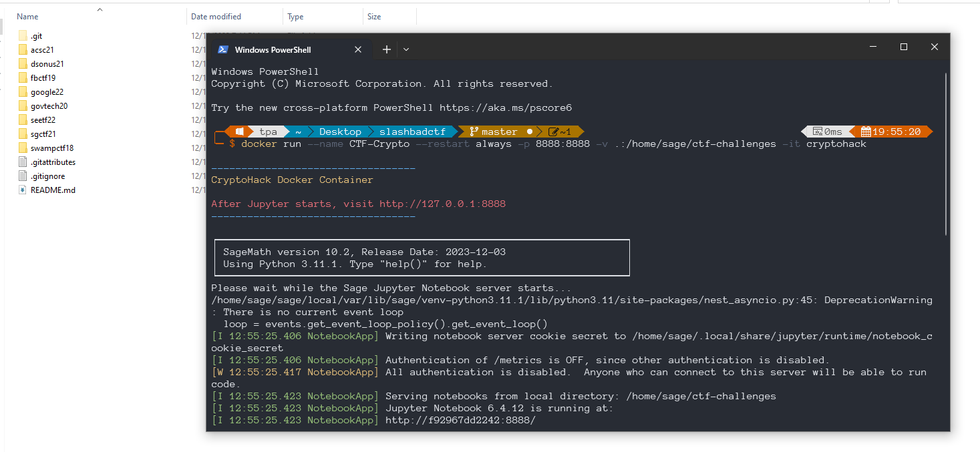Click the terminal vertical scrollbar thumb
Image resolution: width=980 pixels, height=452 pixels.
[x=946, y=154]
